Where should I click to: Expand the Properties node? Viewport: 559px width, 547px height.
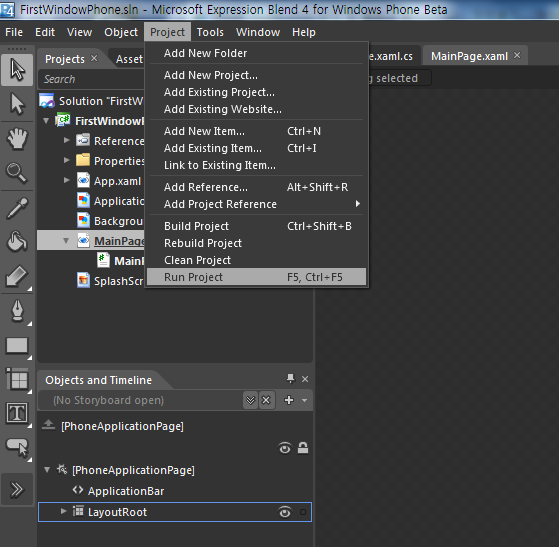(67, 160)
